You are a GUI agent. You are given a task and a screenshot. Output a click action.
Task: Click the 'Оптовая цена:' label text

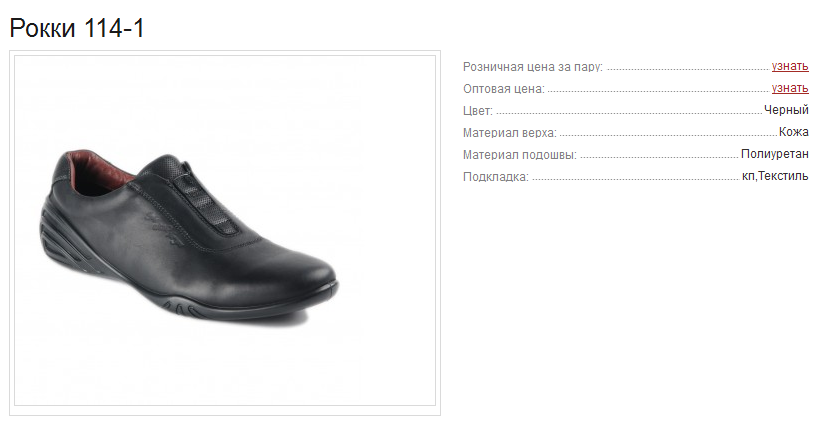tap(504, 89)
